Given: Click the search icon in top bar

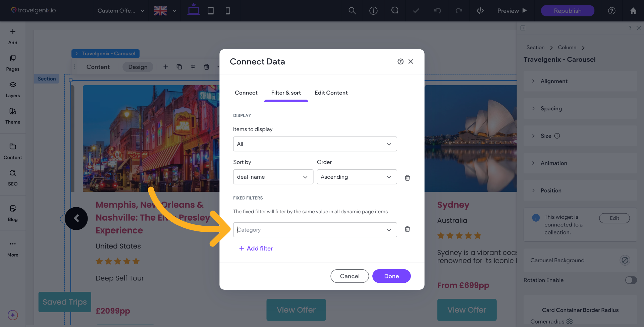Looking at the screenshot, I should point(352,11).
